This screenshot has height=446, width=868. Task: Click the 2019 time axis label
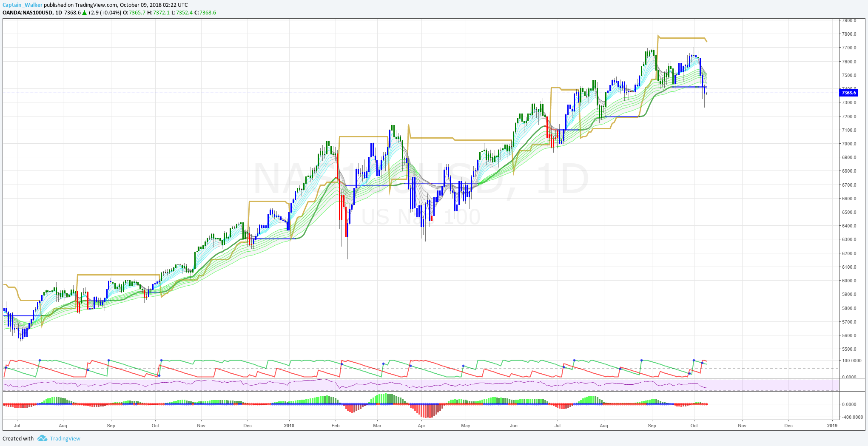click(x=832, y=426)
